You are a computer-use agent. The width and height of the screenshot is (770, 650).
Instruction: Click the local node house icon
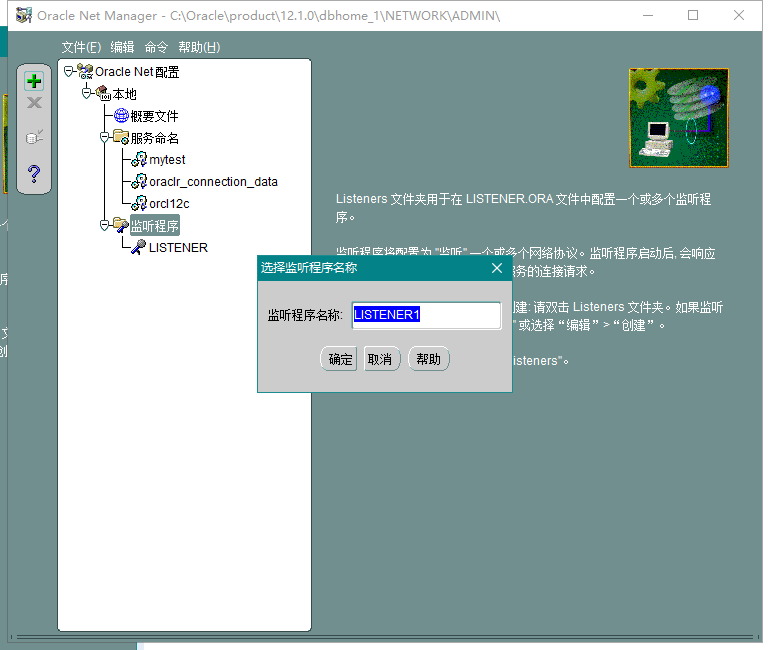103,93
